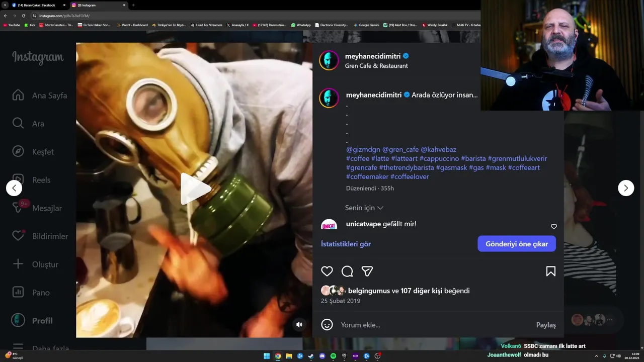Click the browser back arrow
644x362 pixels.
point(6,16)
